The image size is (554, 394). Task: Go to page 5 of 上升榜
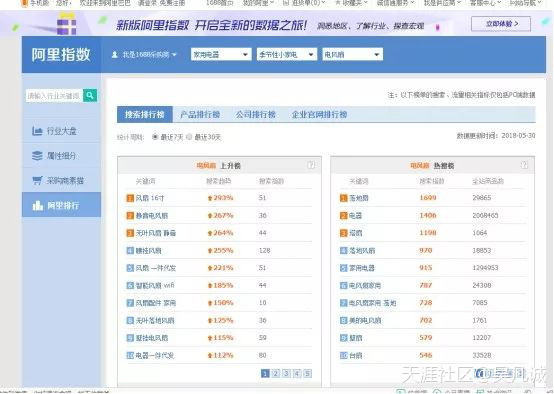tap(308, 374)
